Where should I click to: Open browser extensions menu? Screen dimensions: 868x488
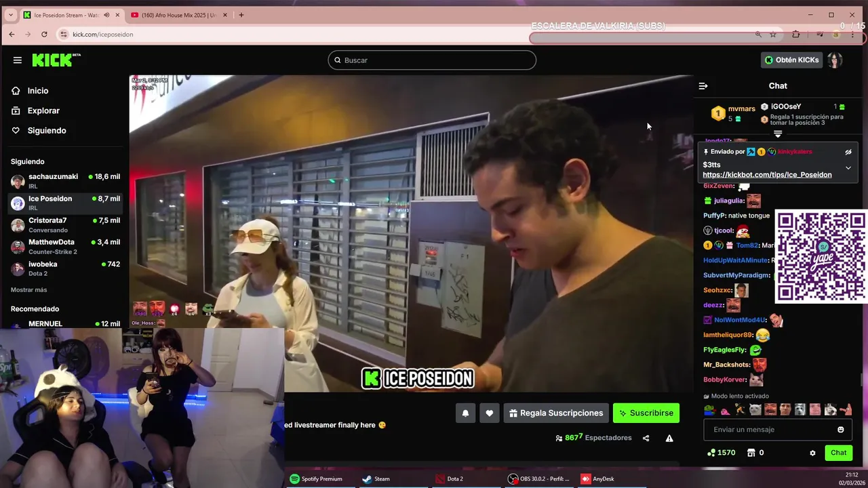coord(796,35)
